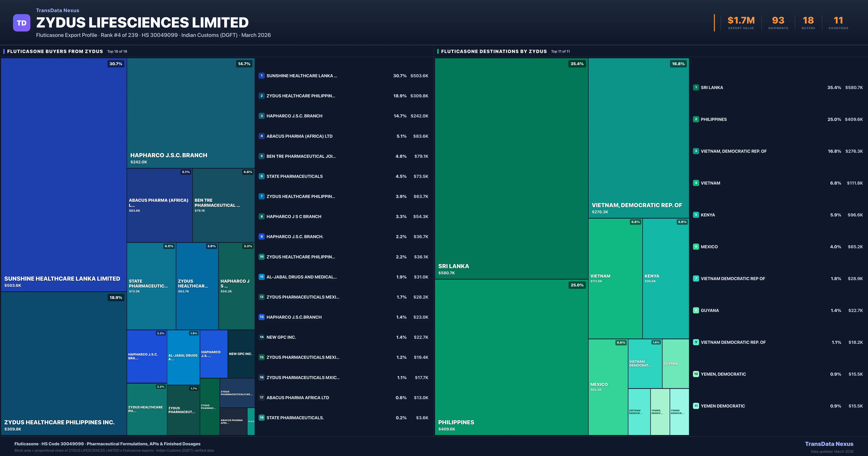The width and height of the screenshot is (868, 456).
Task: Click rank badge 1 beside Sri Lanka
Action: click(x=696, y=87)
